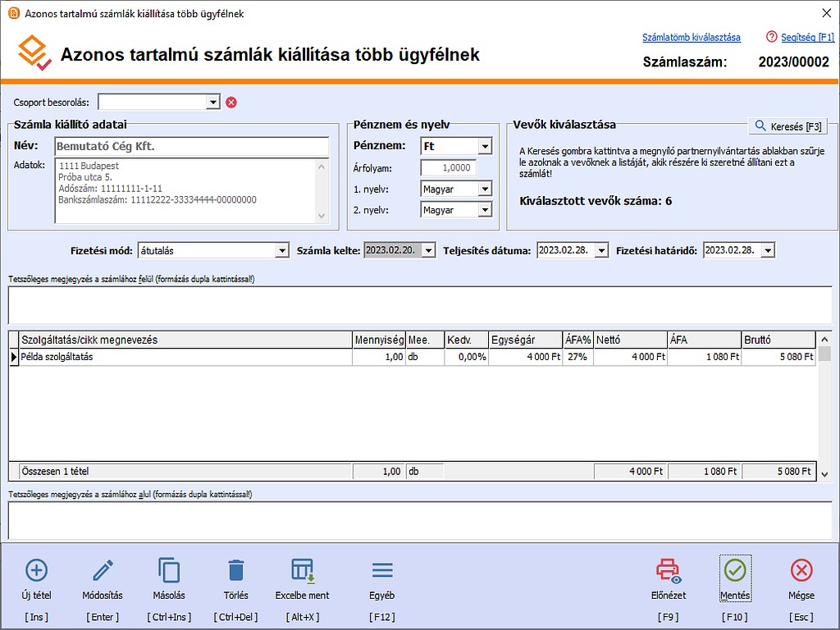The width and height of the screenshot is (840, 630).
Task: Click the Keresés [F3] button
Action: click(x=787, y=126)
